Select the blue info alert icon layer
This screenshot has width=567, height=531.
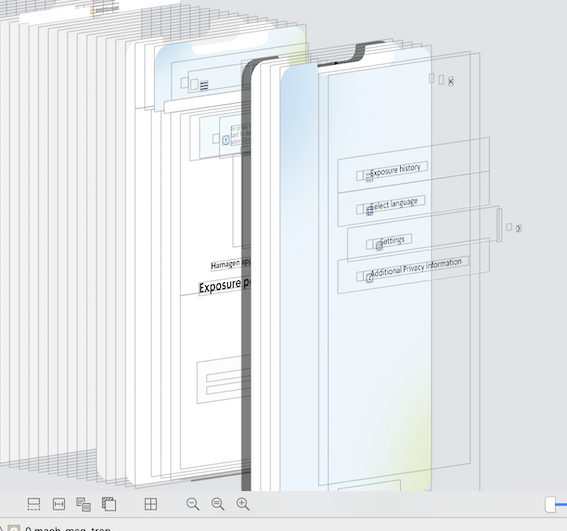coord(226,140)
